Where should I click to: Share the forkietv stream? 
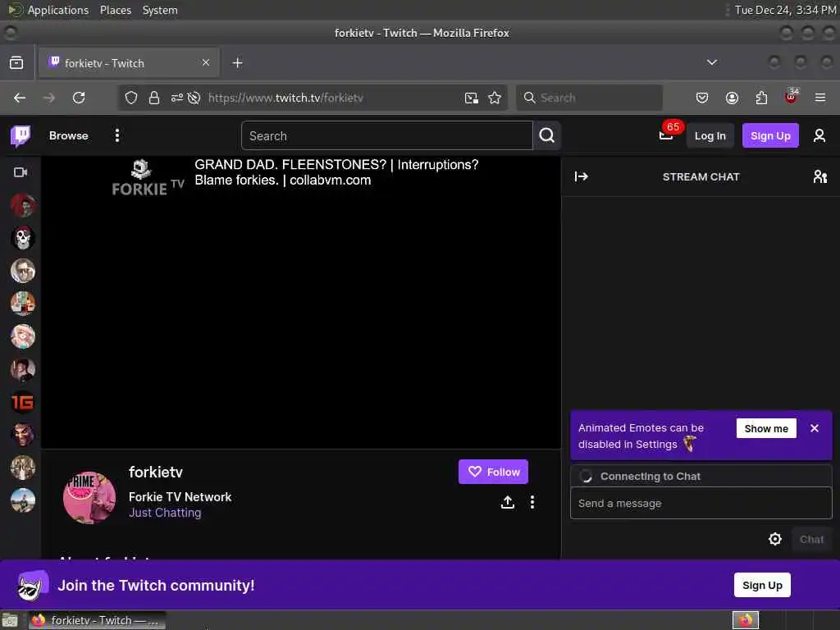point(507,502)
